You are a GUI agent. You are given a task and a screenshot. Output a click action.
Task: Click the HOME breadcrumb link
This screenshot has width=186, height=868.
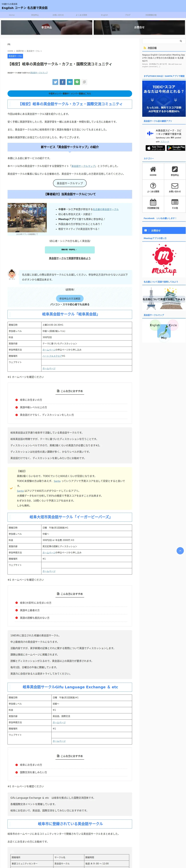pos(10,51)
